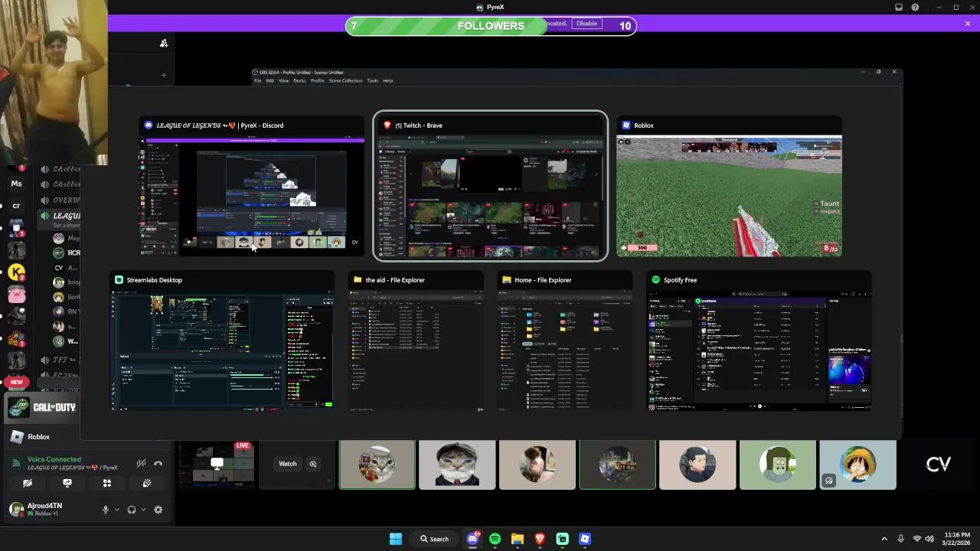Toggle noise suppression in the voice panel

pos(141,464)
